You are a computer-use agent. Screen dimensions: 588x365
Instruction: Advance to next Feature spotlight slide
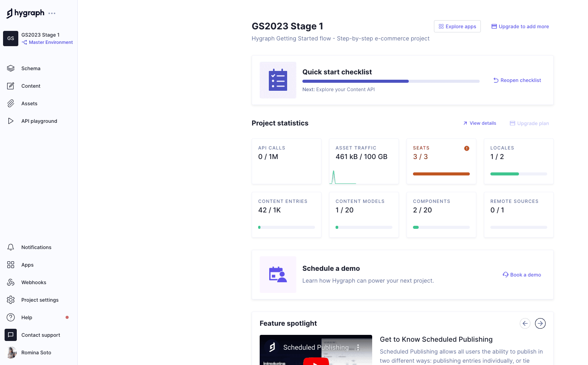coord(540,323)
